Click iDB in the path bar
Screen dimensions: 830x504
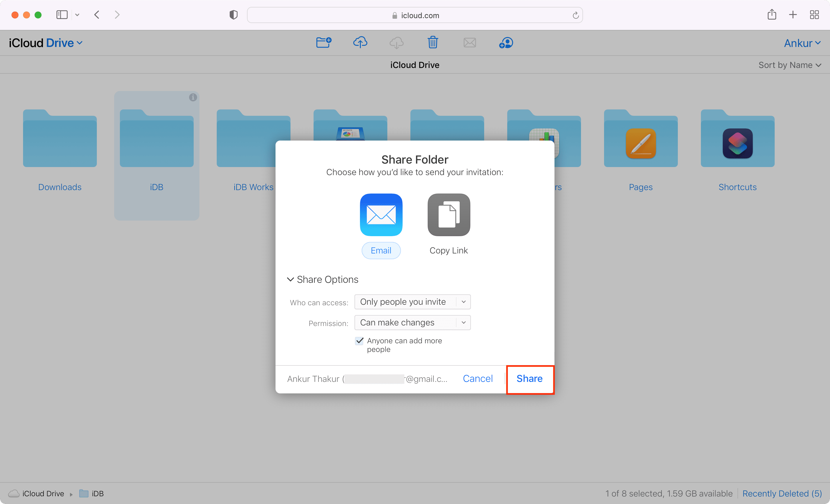click(x=91, y=493)
